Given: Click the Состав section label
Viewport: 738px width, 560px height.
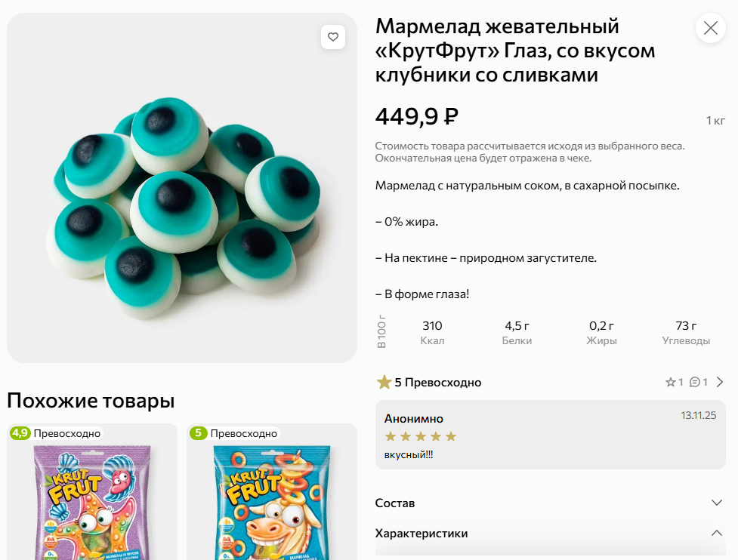Looking at the screenshot, I should click(395, 503).
